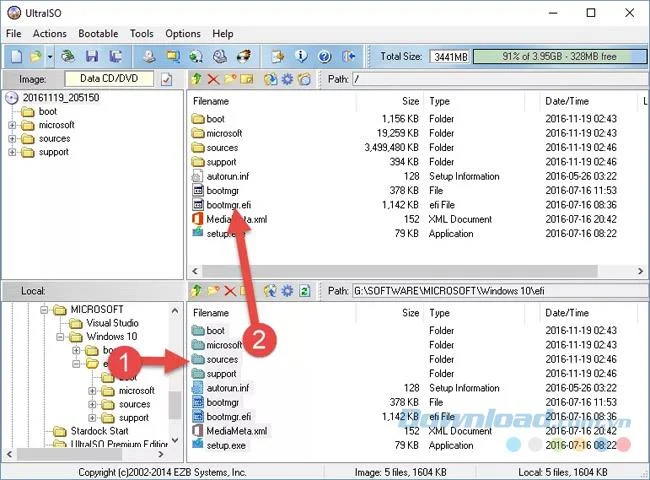Click the Info icon in main toolbar
Image resolution: width=650 pixels, height=480 pixels.
pos(301,56)
